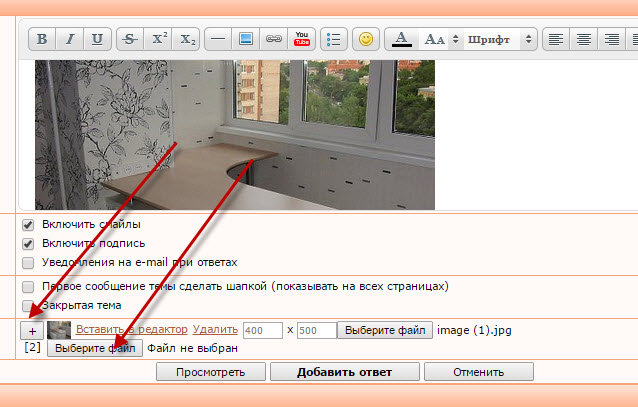Screen dimensions: 638x407
Task: Insert a bulleted list
Action: coord(334,40)
